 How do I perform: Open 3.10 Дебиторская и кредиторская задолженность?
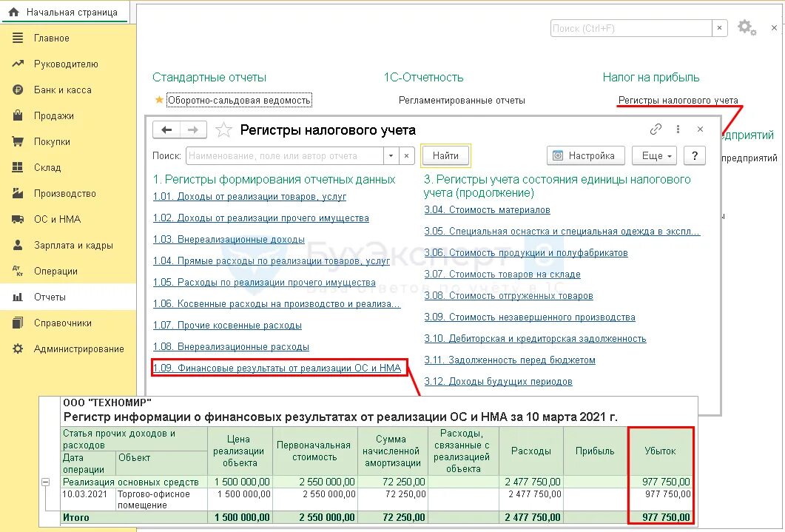(x=535, y=338)
